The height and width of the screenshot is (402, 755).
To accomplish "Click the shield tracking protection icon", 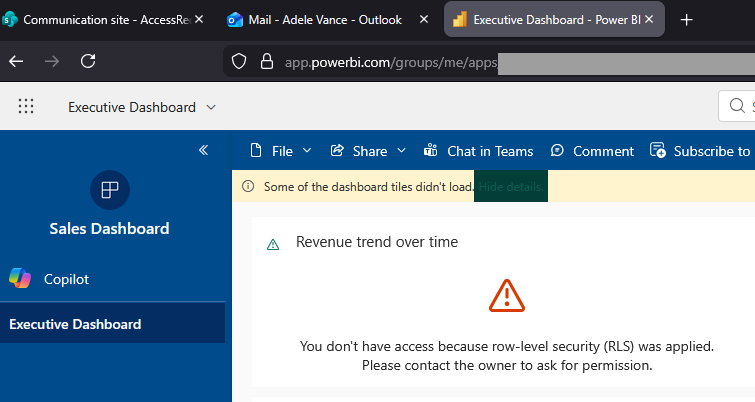I will tap(239, 62).
